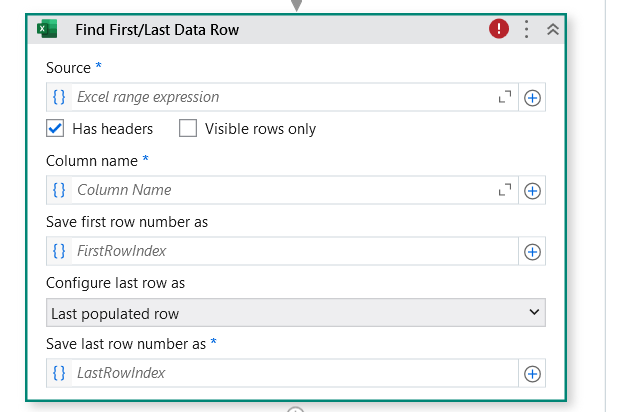Collapse the Find First/Last Data Row activity

(552, 29)
